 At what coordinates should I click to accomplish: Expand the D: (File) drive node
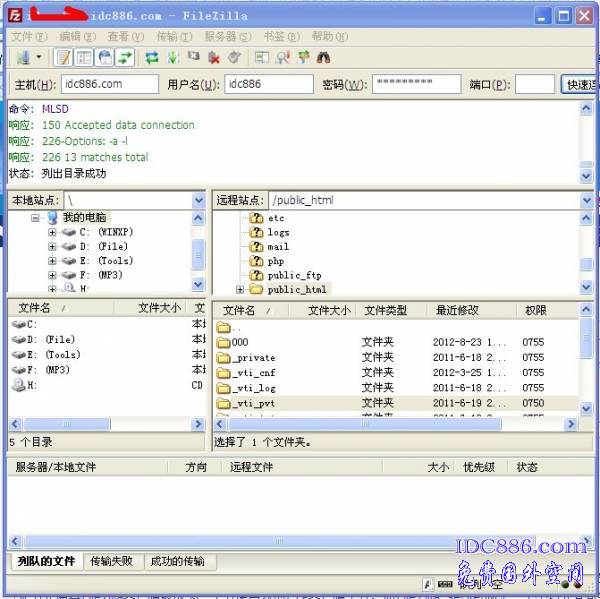pos(52,246)
